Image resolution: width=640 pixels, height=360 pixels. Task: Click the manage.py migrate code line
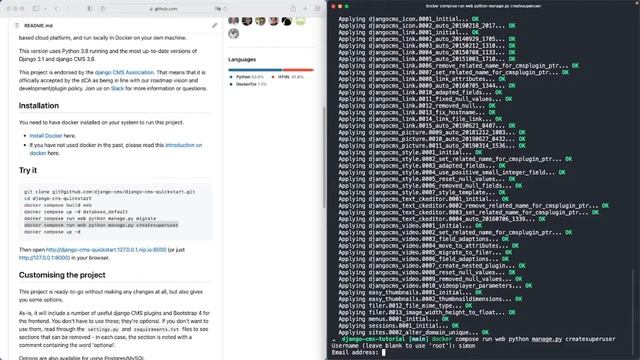[x=90, y=218]
